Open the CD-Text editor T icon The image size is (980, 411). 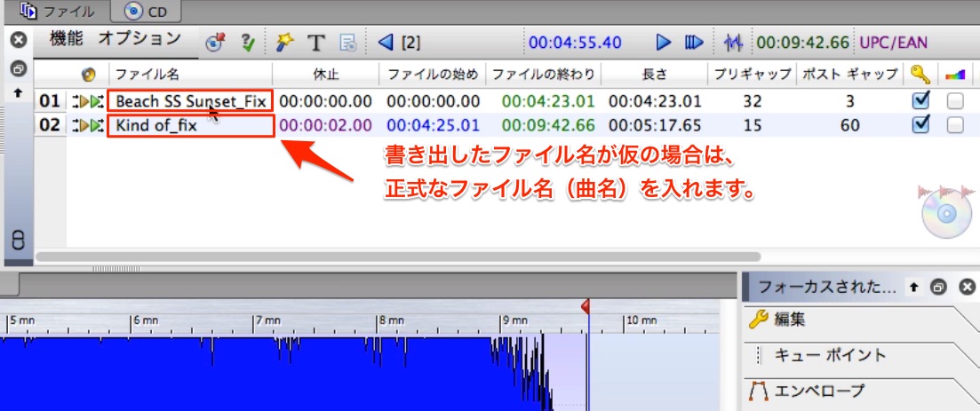click(317, 43)
